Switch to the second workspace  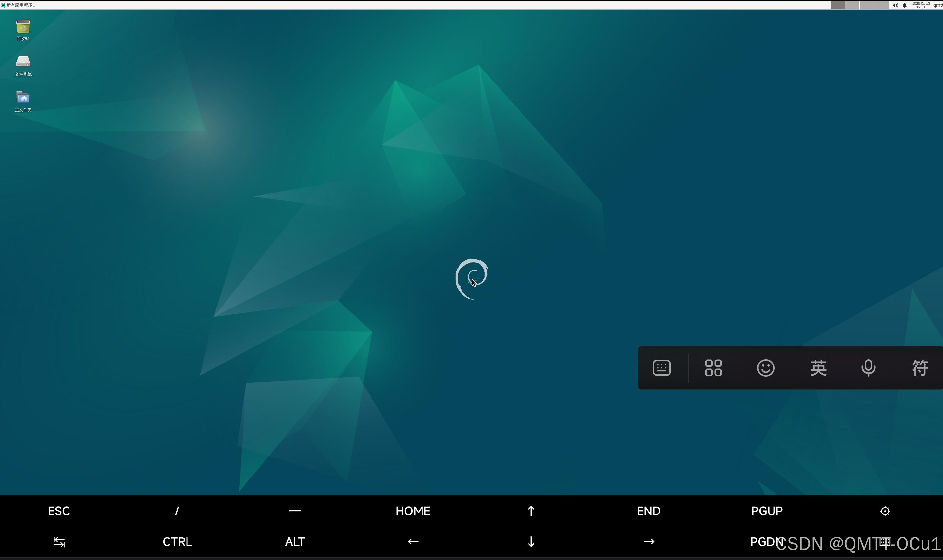(x=852, y=5)
